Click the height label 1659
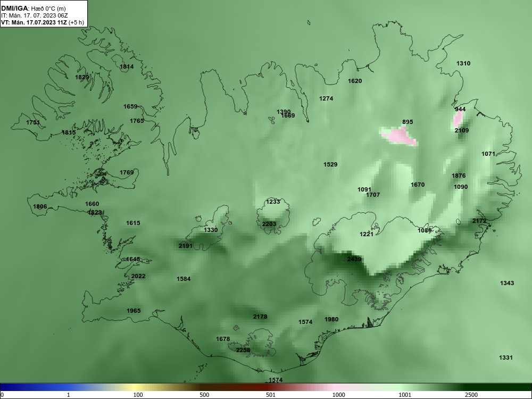532x399 pixels. click(x=130, y=106)
